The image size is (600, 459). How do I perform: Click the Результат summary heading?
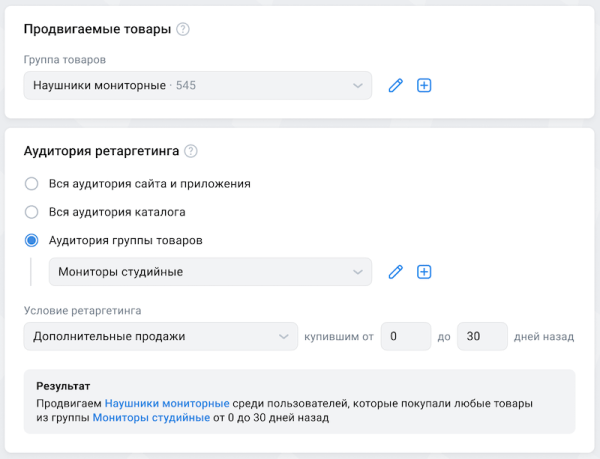click(x=63, y=385)
